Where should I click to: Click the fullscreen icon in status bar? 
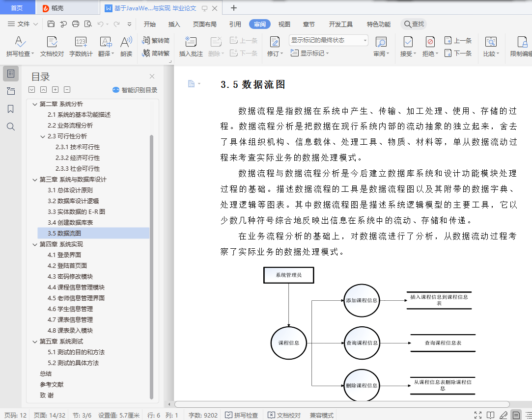pyautogui.click(x=478, y=415)
